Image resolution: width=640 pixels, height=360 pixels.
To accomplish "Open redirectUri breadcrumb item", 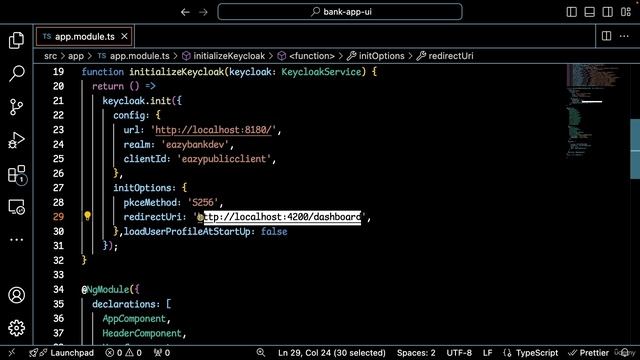I will (445, 56).
